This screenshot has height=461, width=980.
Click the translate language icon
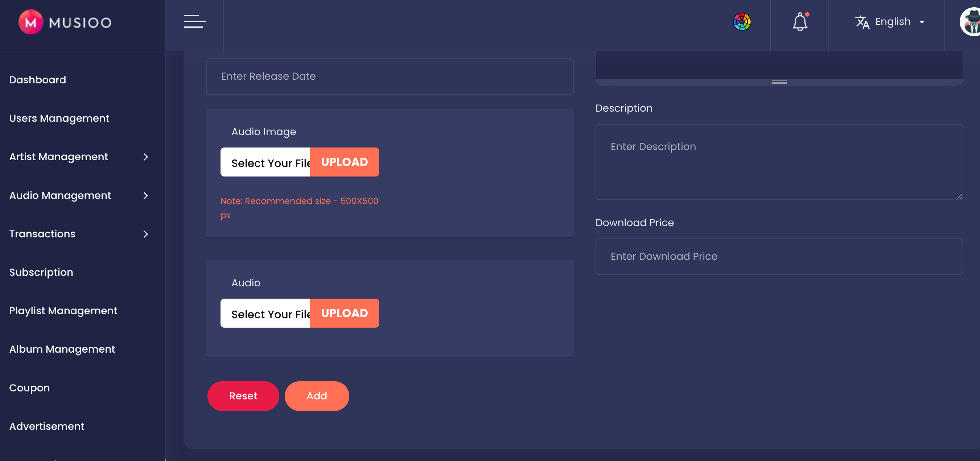click(x=862, y=22)
